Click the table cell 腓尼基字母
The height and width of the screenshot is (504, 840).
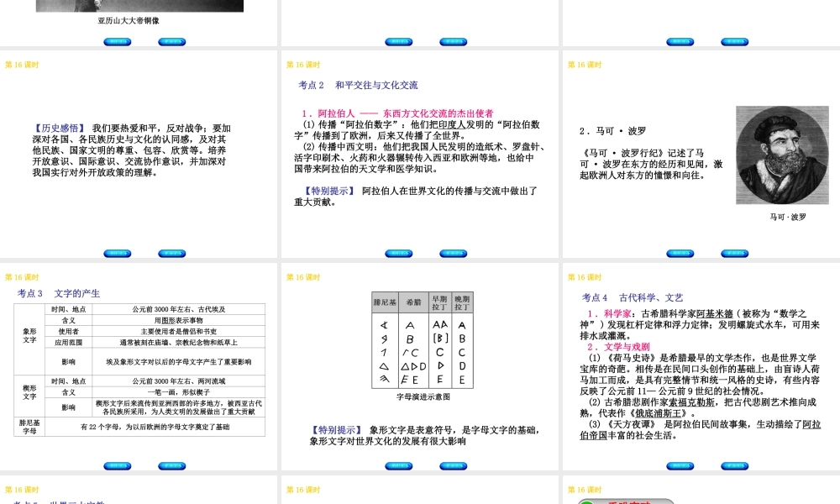pos(29,427)
